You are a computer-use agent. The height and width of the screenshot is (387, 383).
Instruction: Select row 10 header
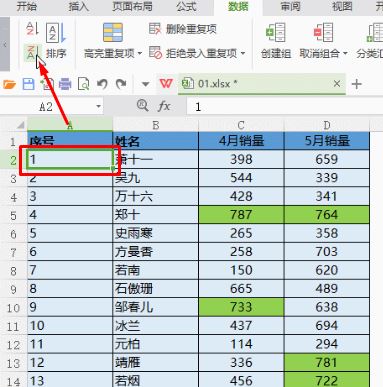tap(13, 307)
